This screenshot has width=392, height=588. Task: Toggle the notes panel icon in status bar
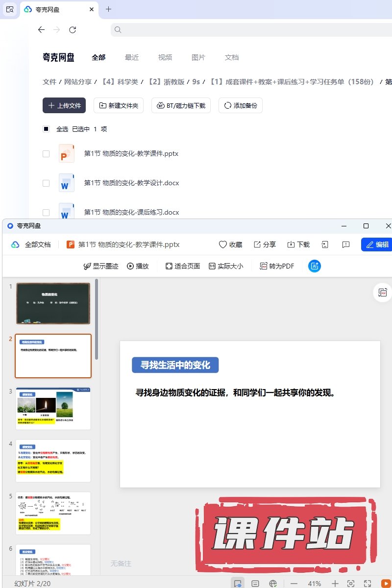pyautogui.click(x=255, y=584)
